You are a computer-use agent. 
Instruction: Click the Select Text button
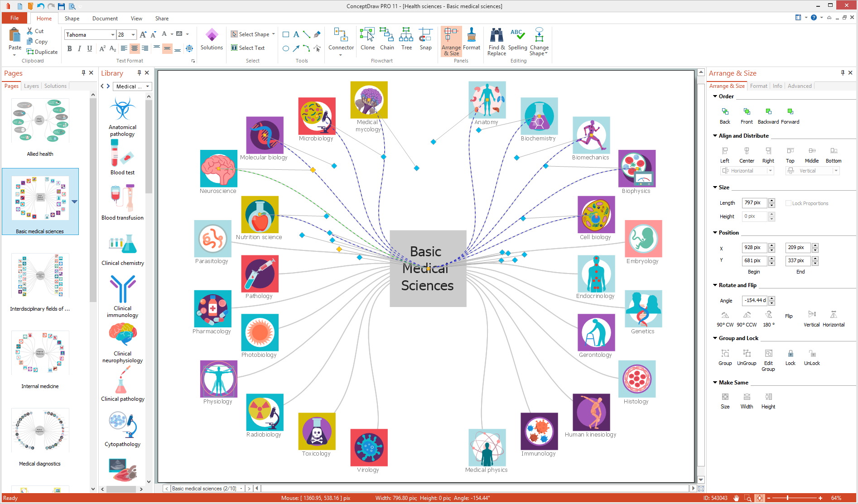coord(248,48)
